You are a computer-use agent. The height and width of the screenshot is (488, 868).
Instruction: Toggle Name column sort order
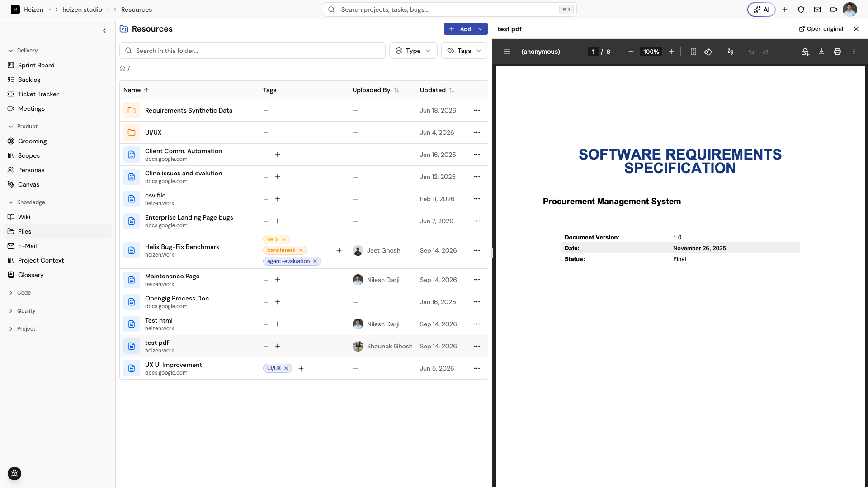tap(136, 90)
